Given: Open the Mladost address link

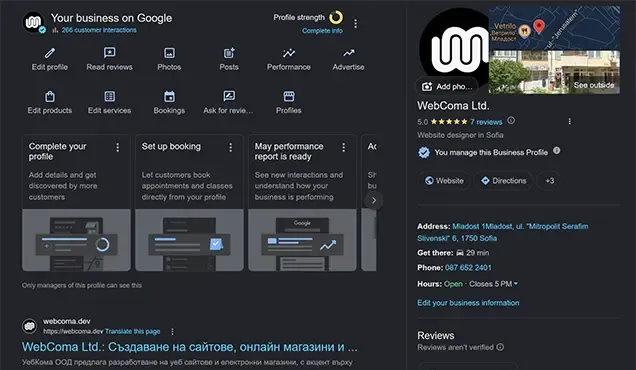Looking at the screenshot, I should (x=503, y=232).
